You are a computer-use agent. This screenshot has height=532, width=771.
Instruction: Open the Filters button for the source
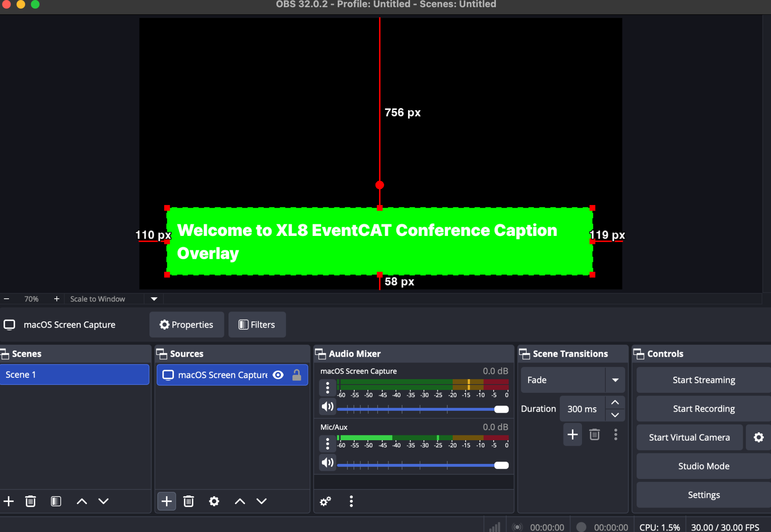click(x=257, y=325)
